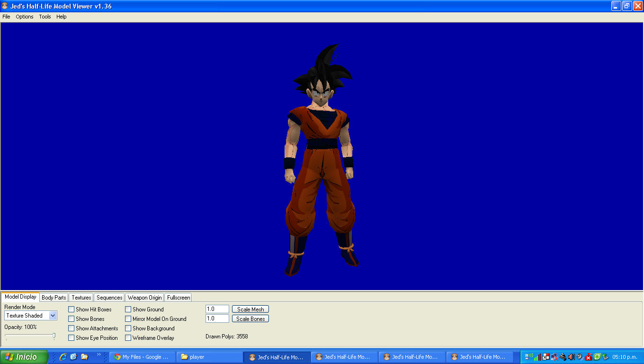Switch to the Model Display tab
This screenshot has height=364, width=644.
(20, 297)
